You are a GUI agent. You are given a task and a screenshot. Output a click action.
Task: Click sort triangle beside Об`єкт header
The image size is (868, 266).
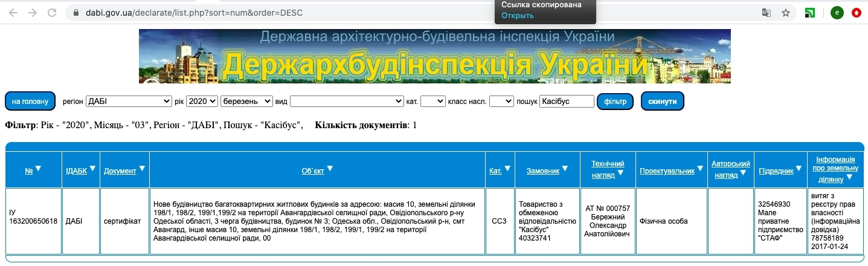click(x=330, y=169)
